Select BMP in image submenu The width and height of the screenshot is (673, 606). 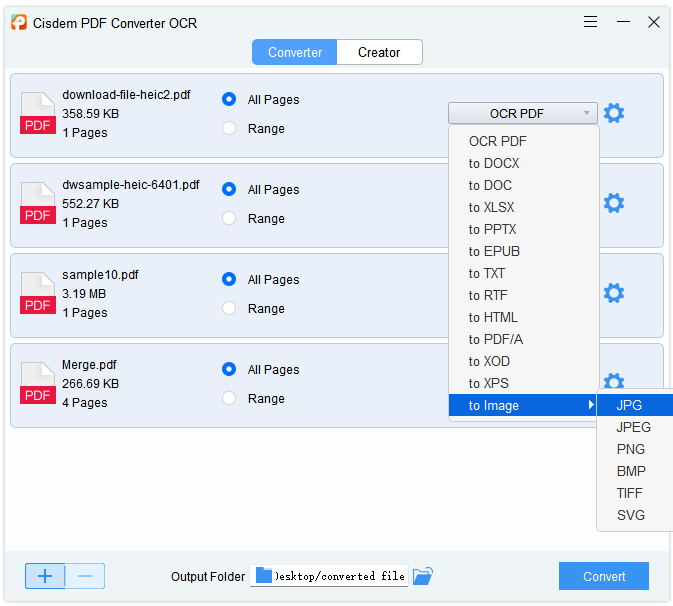point(635,471)
